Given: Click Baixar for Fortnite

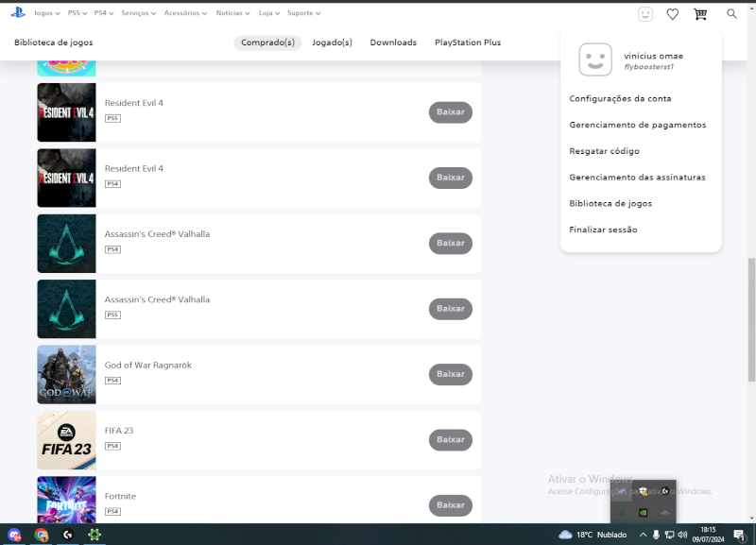Looking at the screenshot, I should pos(451,505).
